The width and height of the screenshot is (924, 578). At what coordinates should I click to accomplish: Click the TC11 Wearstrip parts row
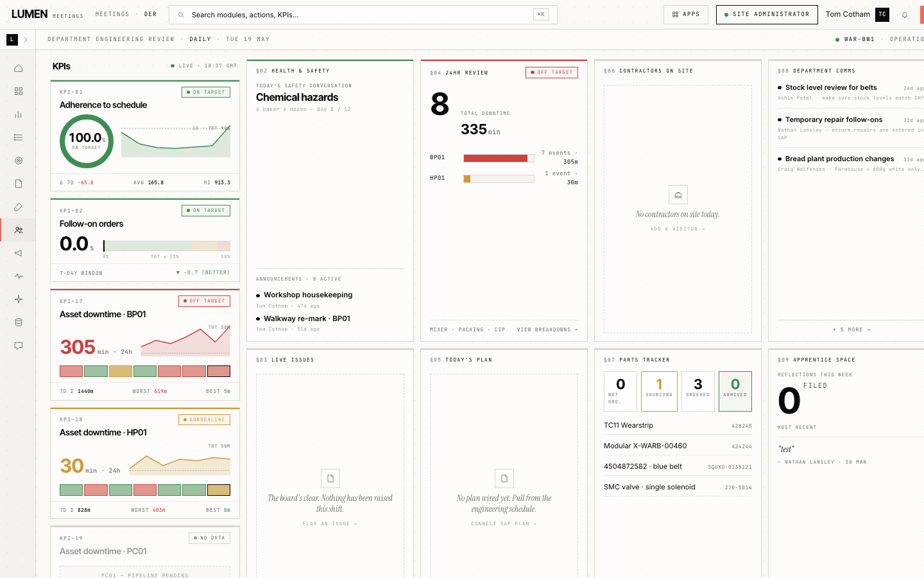tap(678, 425)
